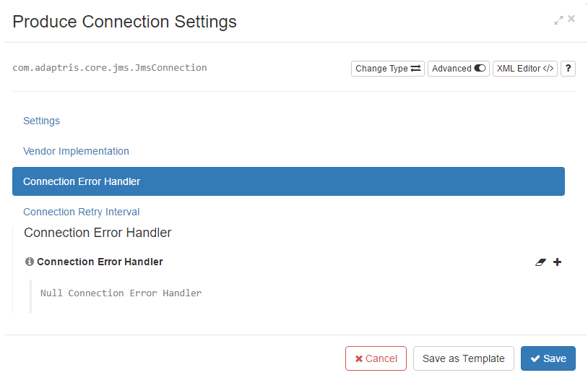The width and height of the screenshot is (588, 383).
Task: Select the highlighted Connection Error Handler tab
Action: [x=288, y=181]
